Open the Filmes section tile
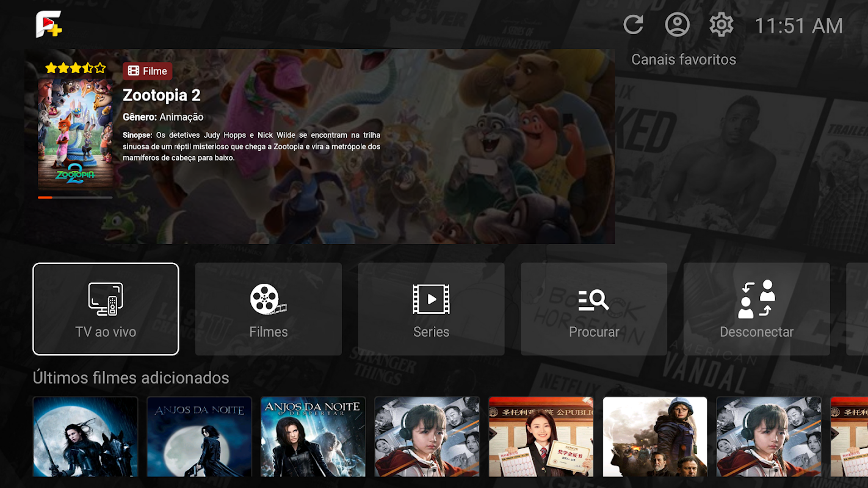This screenshot has width=868, height=488. (x=269, y=309)
